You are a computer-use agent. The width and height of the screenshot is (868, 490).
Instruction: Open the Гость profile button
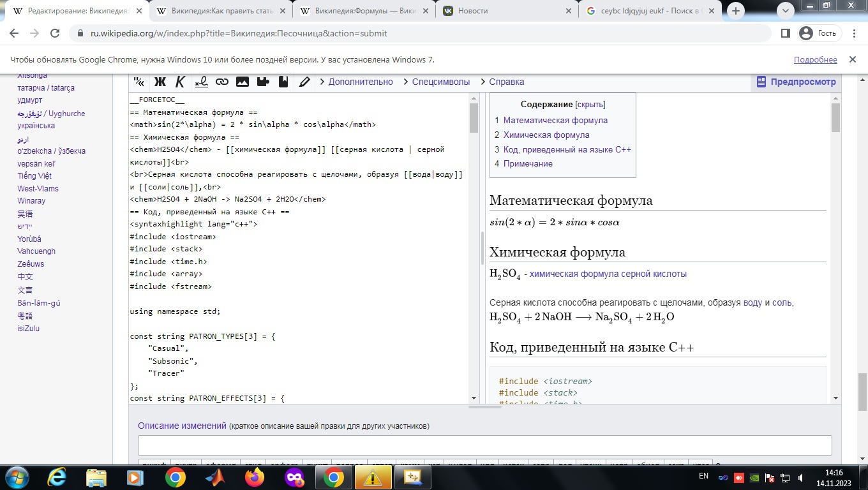(x=819, y=33)
